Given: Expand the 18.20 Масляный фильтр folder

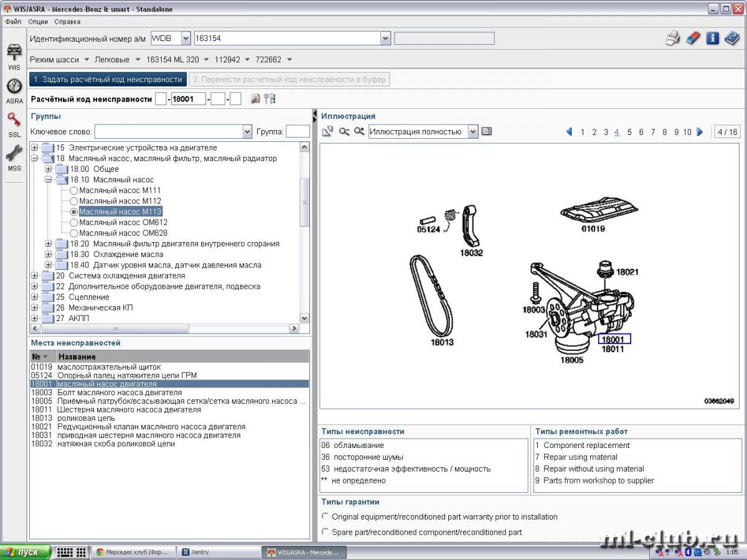Looking at the screenshot, I should pos(49,244).
